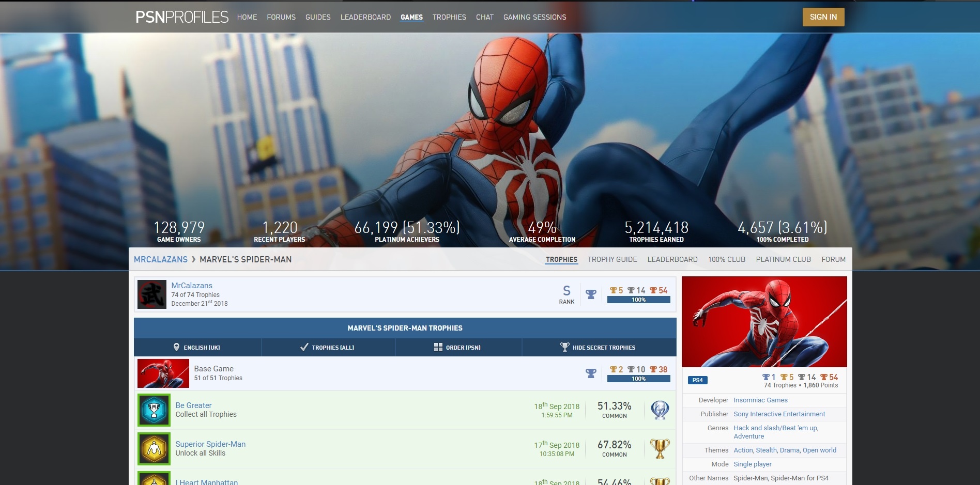Switch to the Trophy Guide tab

(x=612, y=259)
